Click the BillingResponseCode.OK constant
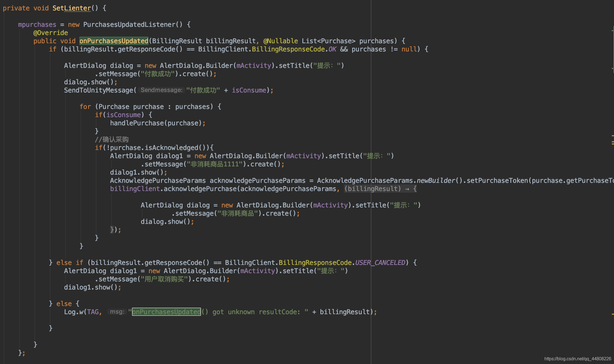This screenshot has height=364, width=614. pos(294,49)
